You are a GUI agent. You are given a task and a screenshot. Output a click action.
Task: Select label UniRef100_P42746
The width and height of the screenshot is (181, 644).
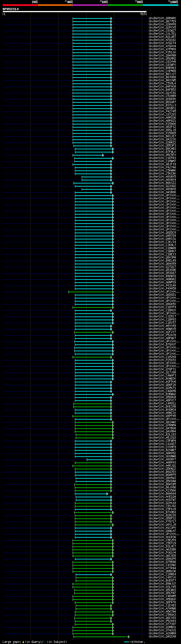coord(162,167)
